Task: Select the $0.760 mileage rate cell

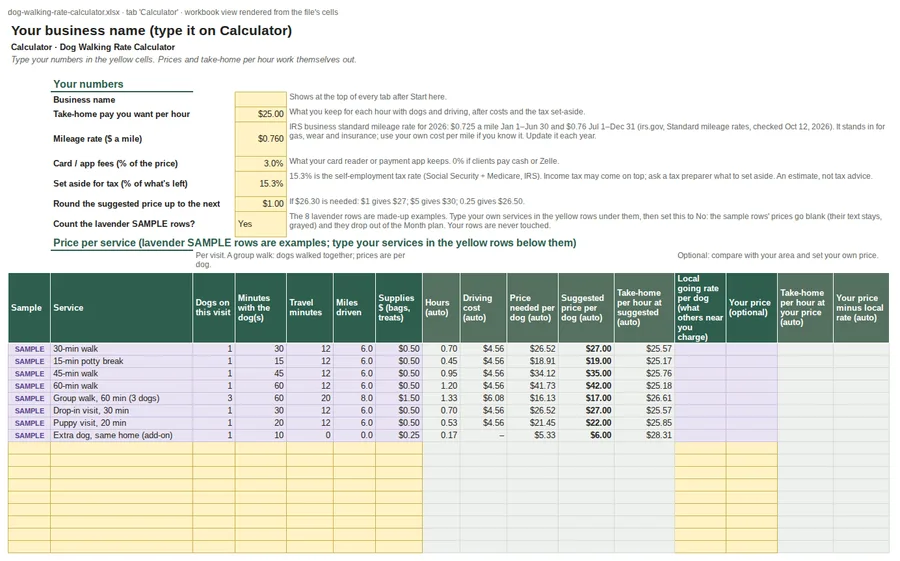Action: 260,138
